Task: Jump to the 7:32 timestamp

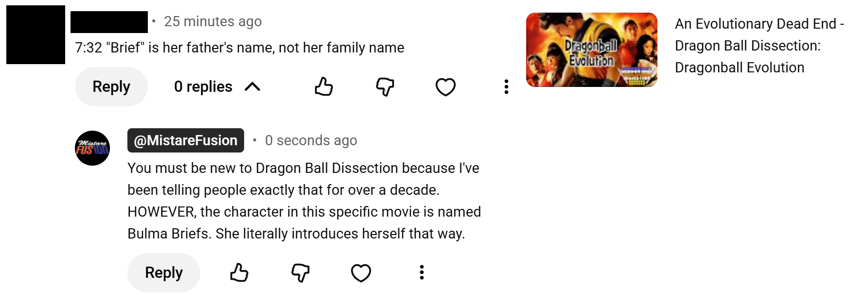Action: pyautogui.click(x=89, y=48)
